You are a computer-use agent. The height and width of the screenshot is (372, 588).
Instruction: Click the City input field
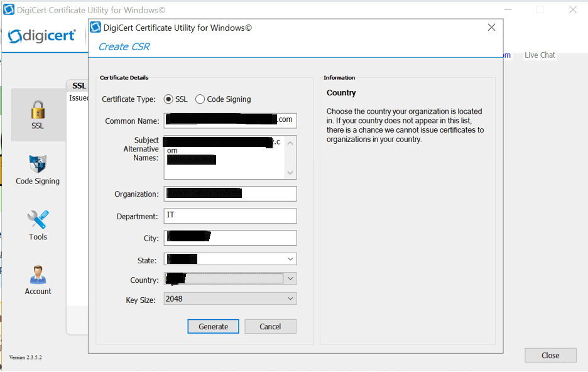click(230, 238)
